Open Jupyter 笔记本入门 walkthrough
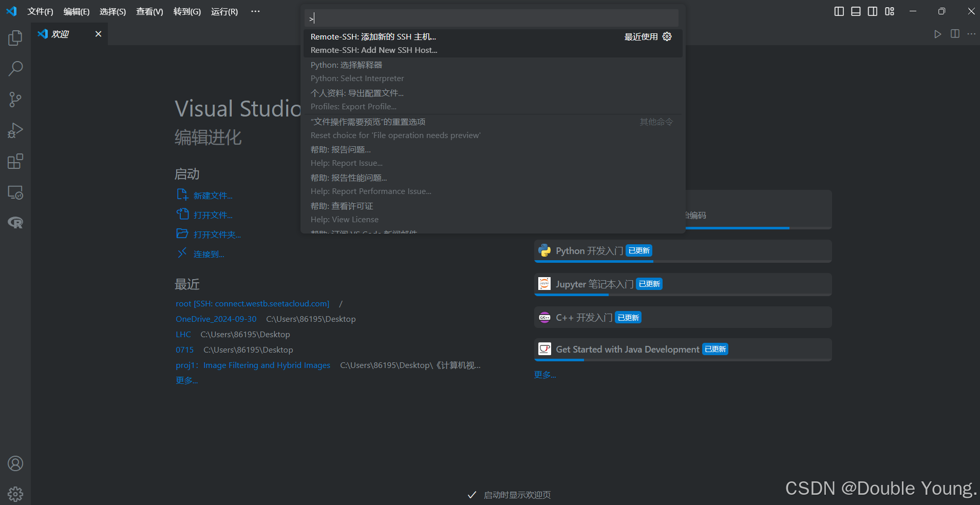This screenshot has width=980, height=505. tap(683, 284)
